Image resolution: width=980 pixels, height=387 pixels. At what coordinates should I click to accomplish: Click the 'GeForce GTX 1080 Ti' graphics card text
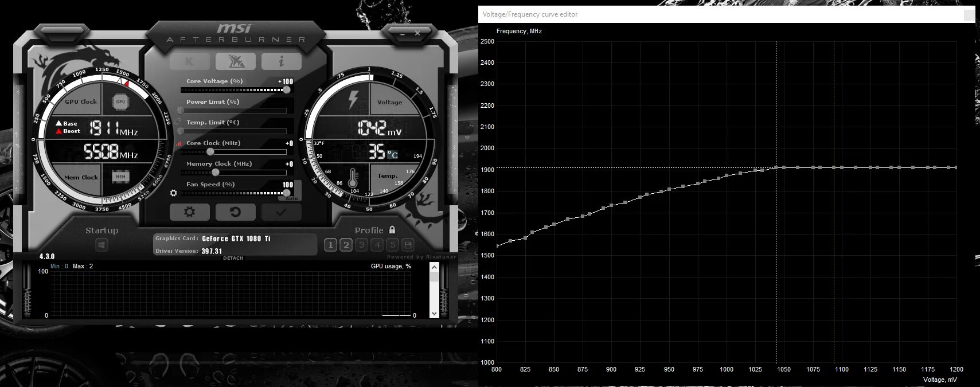(236, 239)
